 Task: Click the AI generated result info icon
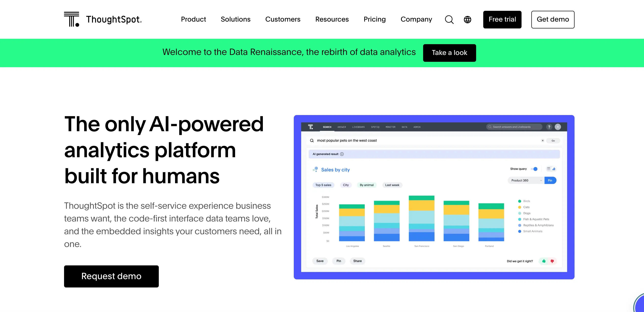coord(341,154)
